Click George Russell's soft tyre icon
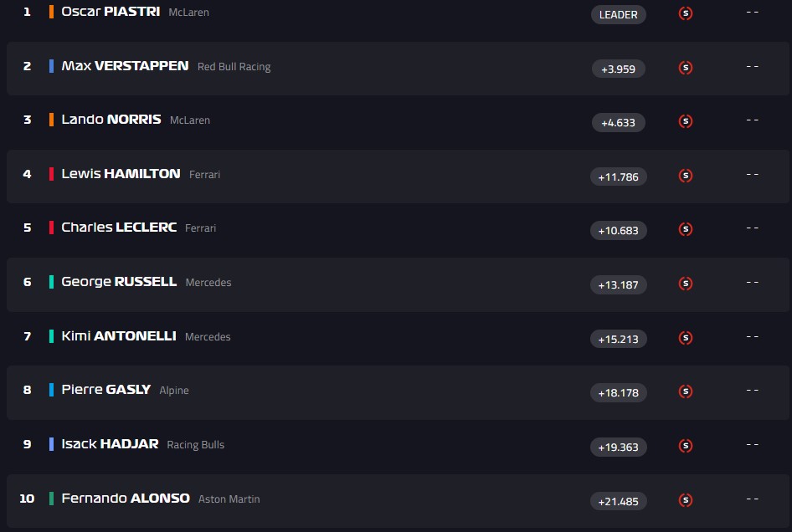 [x=685, y=284]
